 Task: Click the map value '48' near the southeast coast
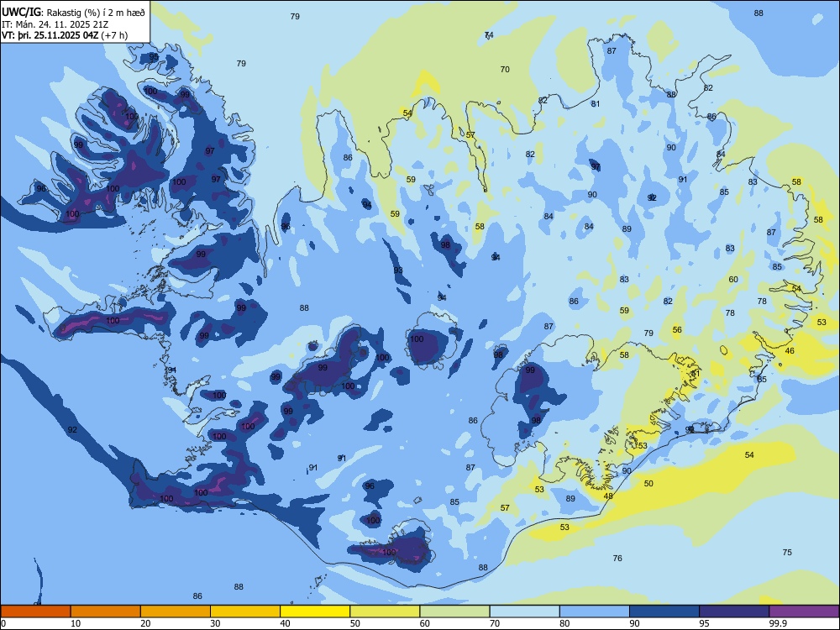(608, 496)
